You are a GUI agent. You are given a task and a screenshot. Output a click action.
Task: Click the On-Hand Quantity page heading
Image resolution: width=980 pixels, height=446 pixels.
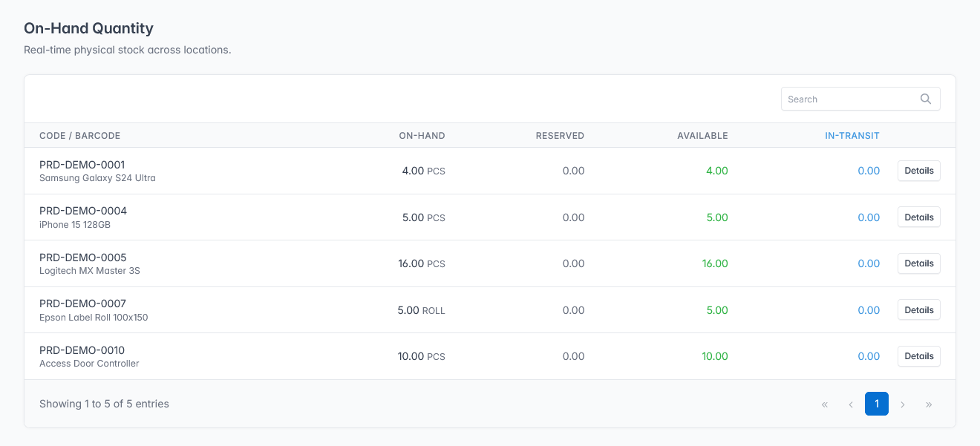pyautogui.click(x=89, y=29)
